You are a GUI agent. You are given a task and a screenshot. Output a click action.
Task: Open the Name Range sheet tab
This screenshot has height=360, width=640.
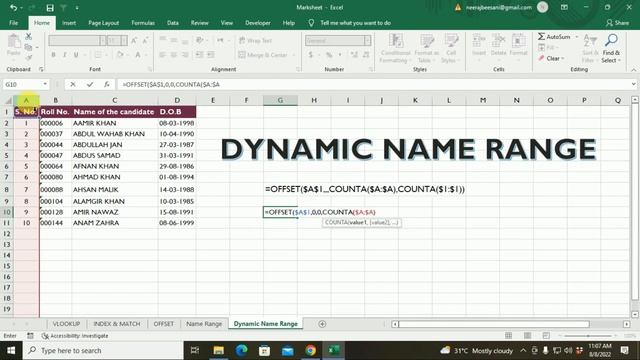pyautogui.click(x=204, y=324)
